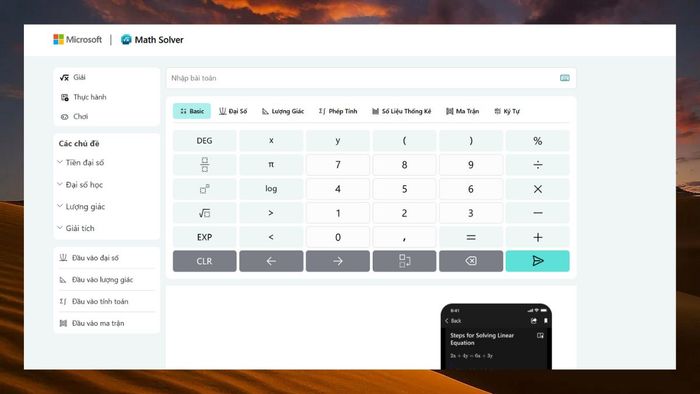700x394 pixels.
Task: Click number 4 key
Action: [338, 189]
